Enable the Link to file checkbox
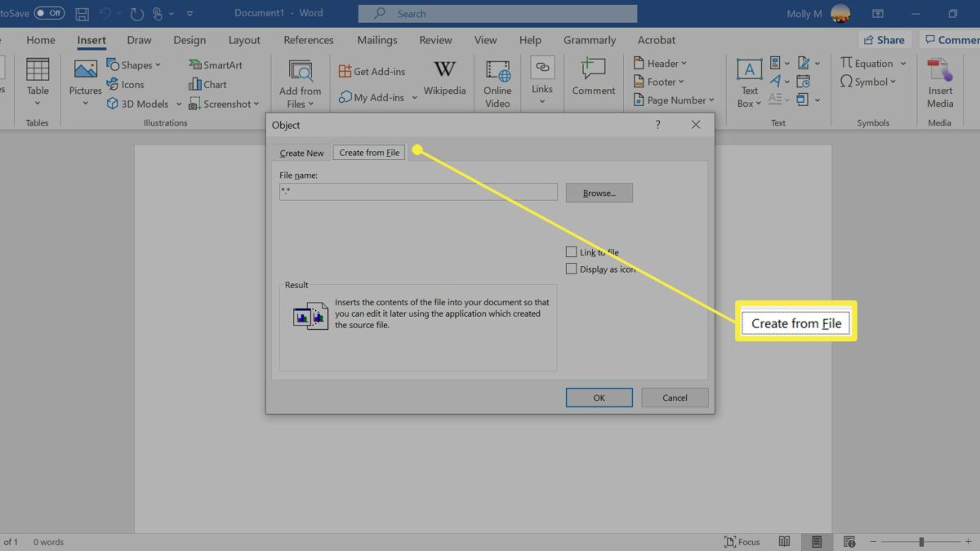This screenshot has width=980, height=551. click(572, 252)
